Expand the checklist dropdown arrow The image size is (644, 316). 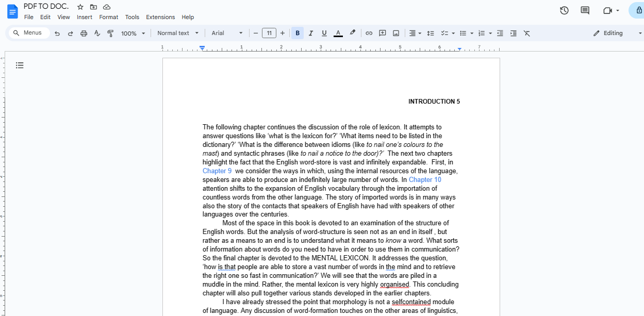click(x=453, y=33)
